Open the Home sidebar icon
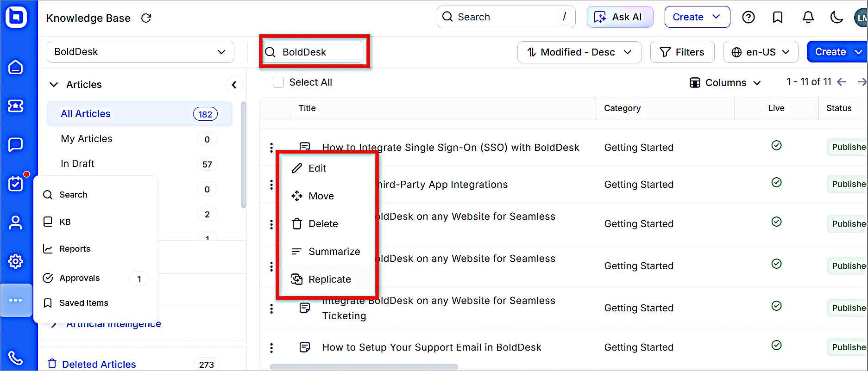This screenshot has width=868, height=371. click(x=16, y=67)
